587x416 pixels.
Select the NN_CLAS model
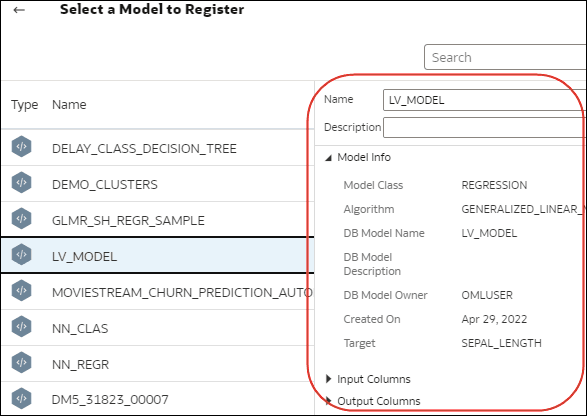click(x=158, y=328)
